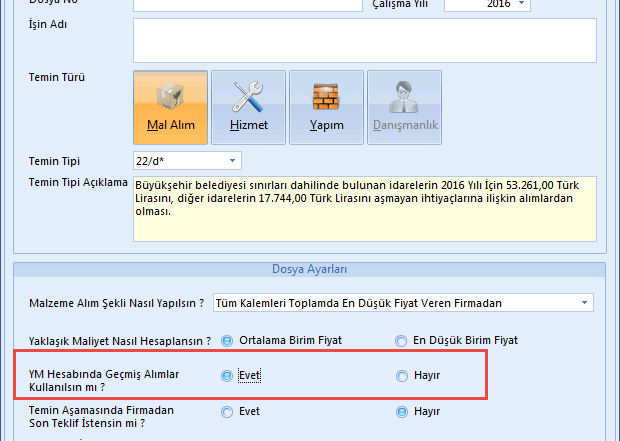This screenshot has height=441, width=620.
Task: Choose the Hizmet wrench icon button
Action: point(248,107)
